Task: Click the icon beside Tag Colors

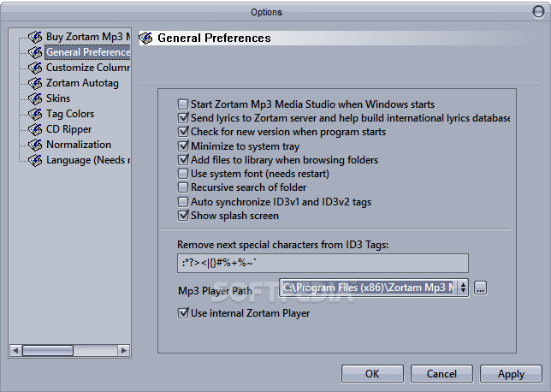Action: click(35, 114)
